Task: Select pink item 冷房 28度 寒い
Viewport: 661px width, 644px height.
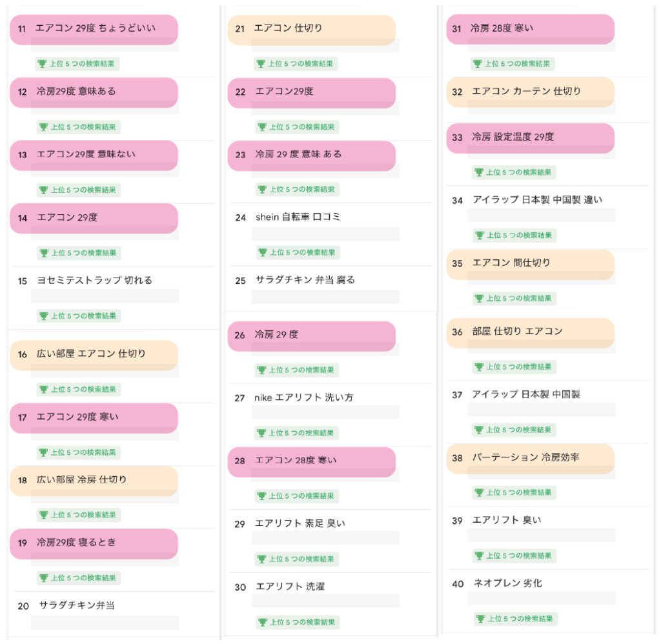Action: pos(531,29)
